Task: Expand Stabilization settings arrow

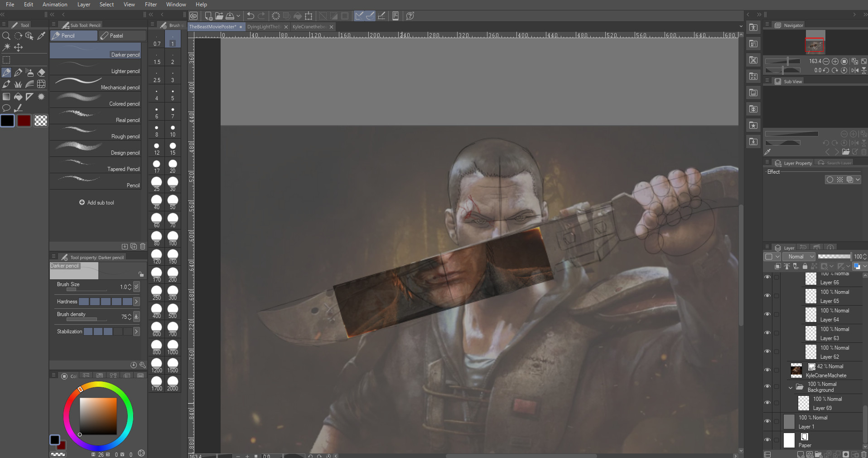Action: tap(136, 331)
